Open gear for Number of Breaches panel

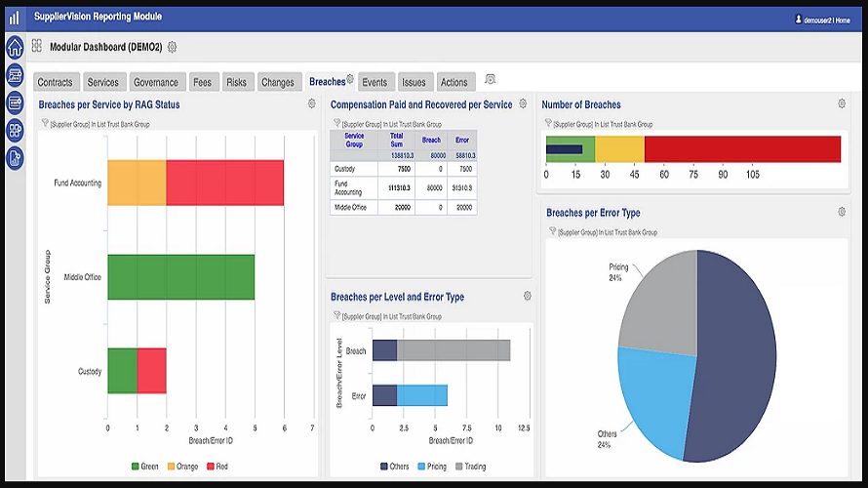[x=842, y=103]
